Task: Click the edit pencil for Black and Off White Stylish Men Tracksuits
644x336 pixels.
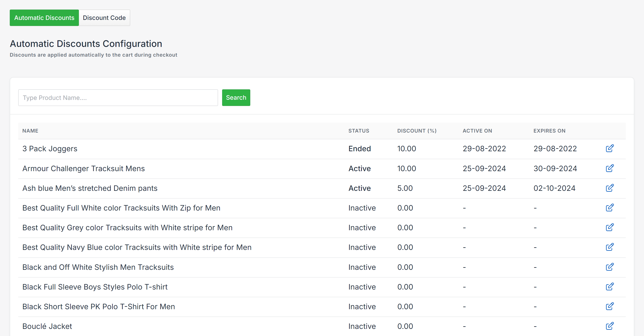Action: click(610, 267)
